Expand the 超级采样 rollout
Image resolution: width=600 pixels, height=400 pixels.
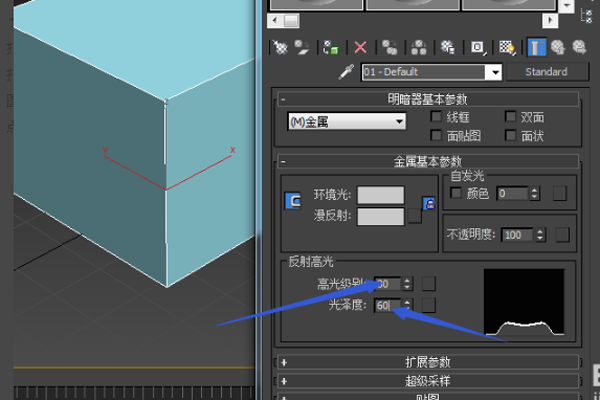tap(427, 381)
